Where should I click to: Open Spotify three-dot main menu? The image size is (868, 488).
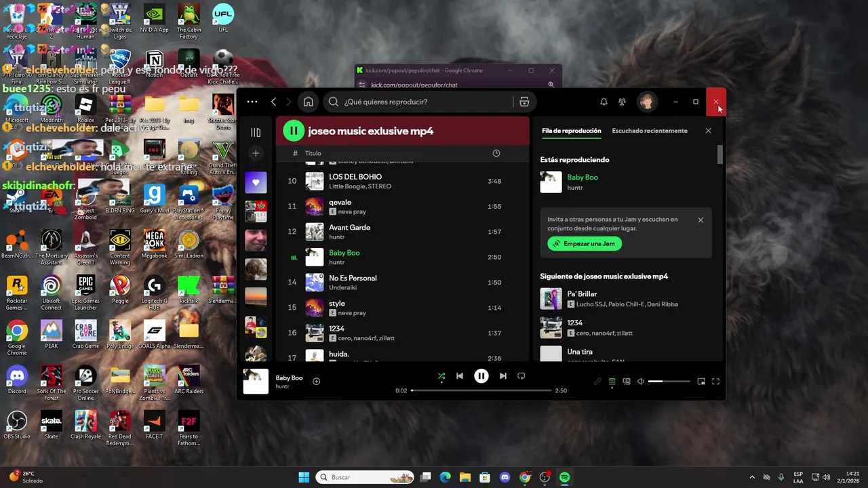(252, 102)
